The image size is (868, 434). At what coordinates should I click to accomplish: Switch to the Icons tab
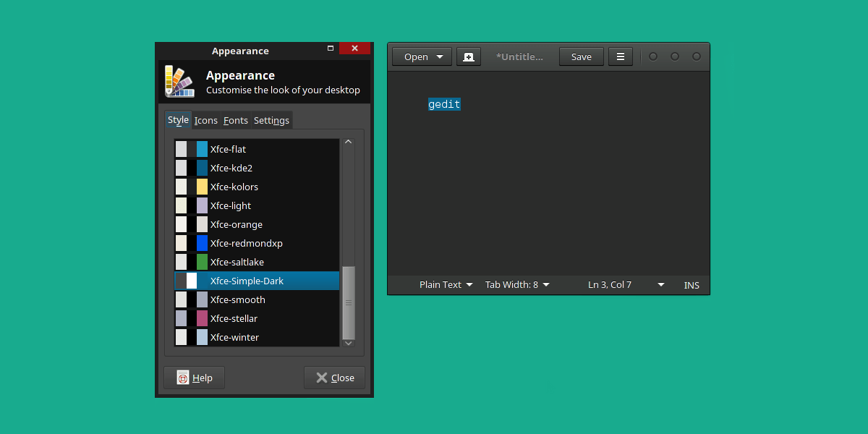pos(205,120)
